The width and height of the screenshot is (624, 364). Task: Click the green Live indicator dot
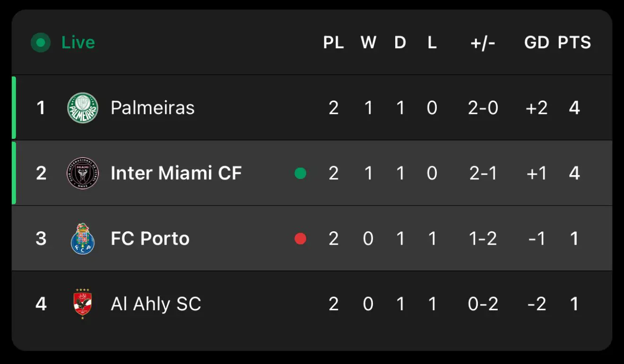coord(41,42)
